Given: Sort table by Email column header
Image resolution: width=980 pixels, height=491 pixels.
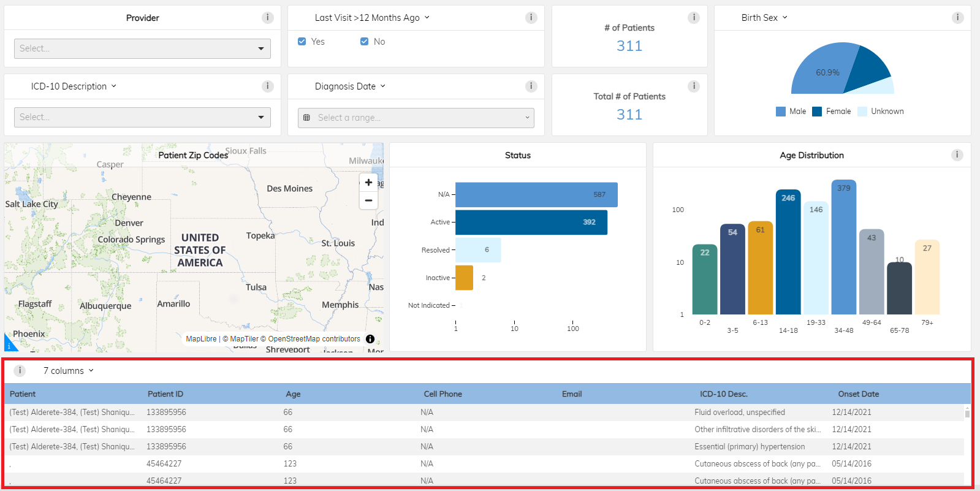Looking at the screenshot, I should click(x=572, y=394).
